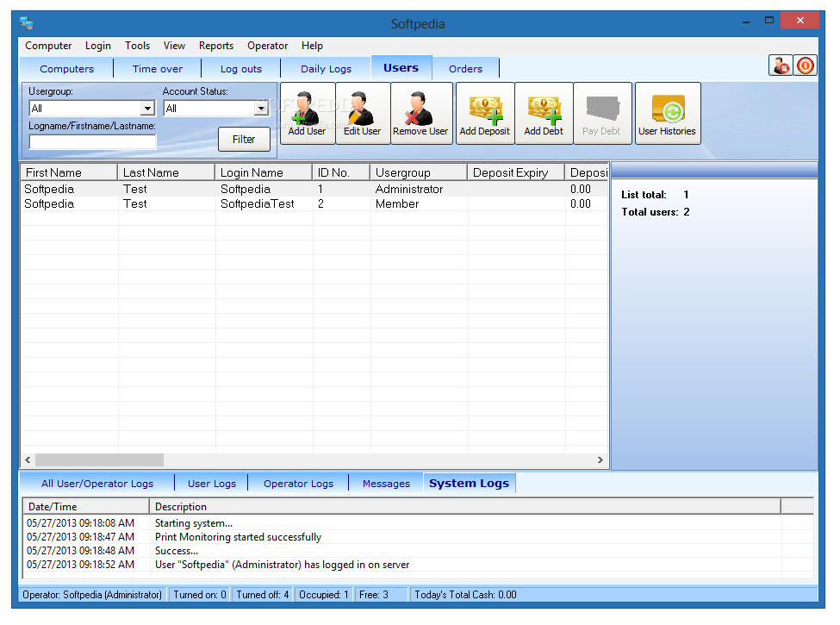Click the horizontal scrollbar thumb in users list
This screenshot has width=840, height=625.
tap(100, 459)
